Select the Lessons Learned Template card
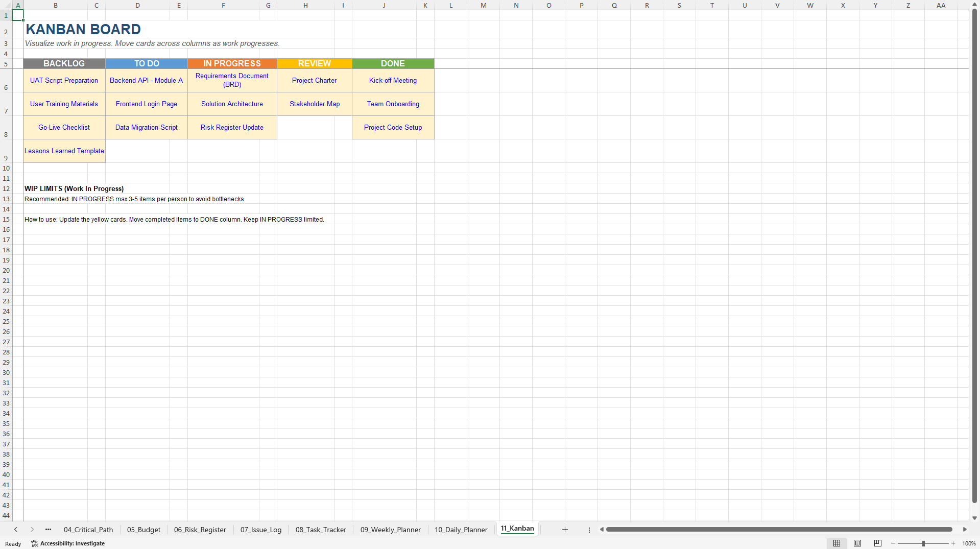The image size is (980, 549). click(x=64, y=151)
